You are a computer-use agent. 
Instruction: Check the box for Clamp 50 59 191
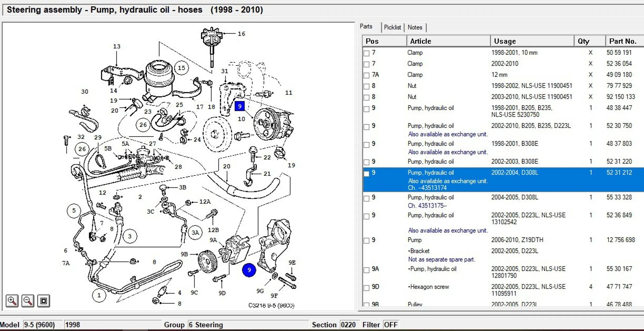pyautogui.click(x=366, y=53)
